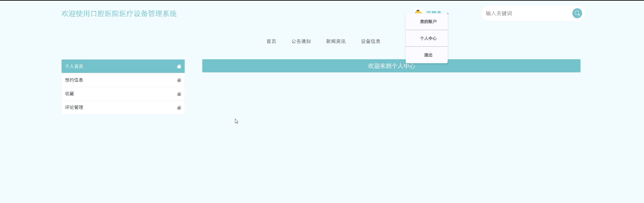644x203 pixels.
Task: Select 退出 to log out
Action: click(x=427, y=55)
